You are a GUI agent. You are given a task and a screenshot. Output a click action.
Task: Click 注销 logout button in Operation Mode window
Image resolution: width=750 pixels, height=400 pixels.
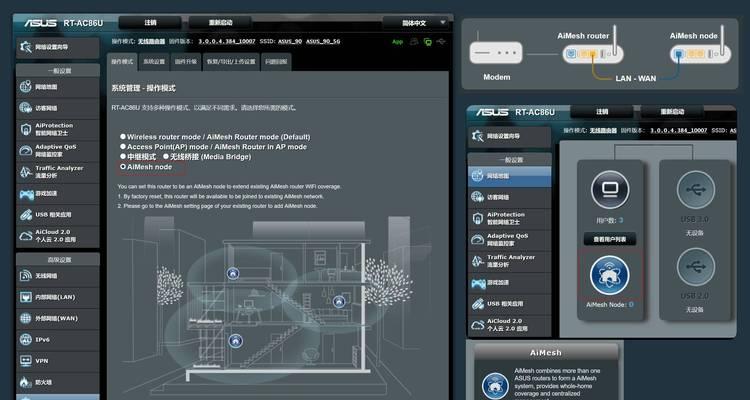(150, 22)
